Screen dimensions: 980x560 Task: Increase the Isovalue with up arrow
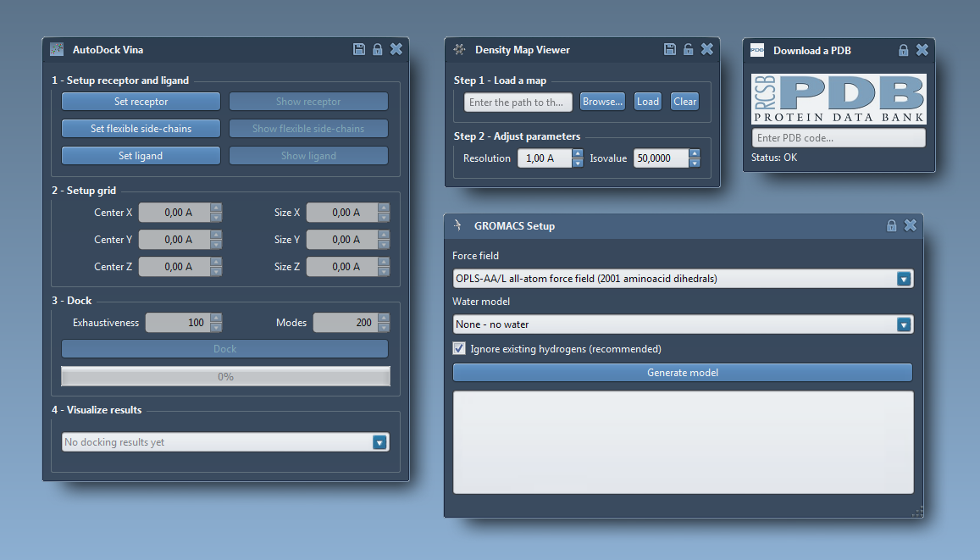click(x=695, y=154)
